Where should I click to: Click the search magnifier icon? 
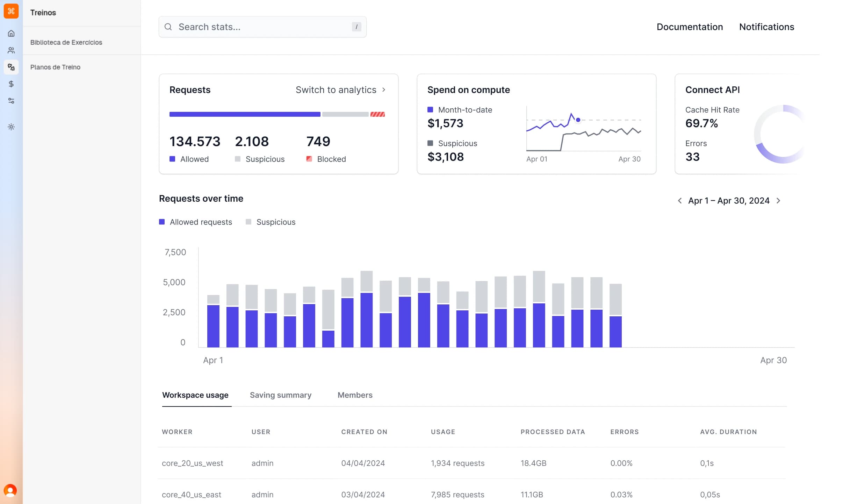pos(169,27)
